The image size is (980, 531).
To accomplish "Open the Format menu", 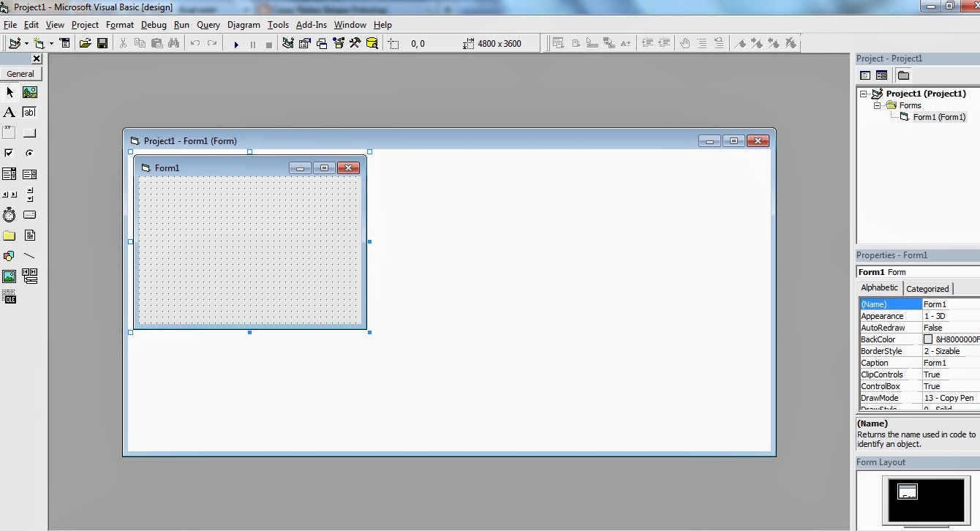I will pyautogui.click(x=120, y=25).
